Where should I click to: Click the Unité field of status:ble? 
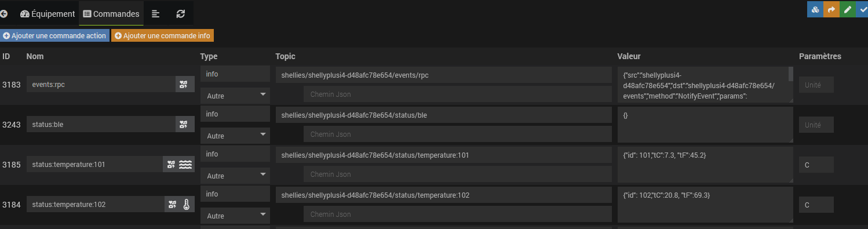pos(816,125)
